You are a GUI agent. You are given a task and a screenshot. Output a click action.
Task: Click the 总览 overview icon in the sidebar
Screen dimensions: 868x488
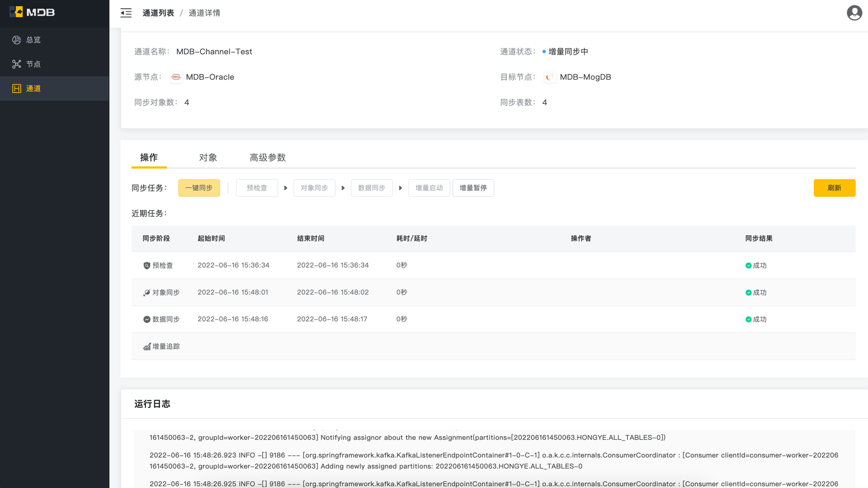17,40
